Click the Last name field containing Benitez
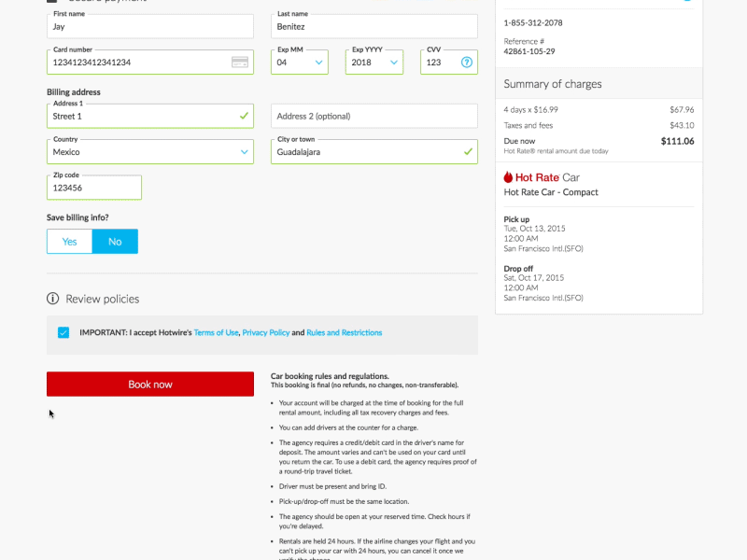This screenshot has height=560, width=747. pos(374,26)
